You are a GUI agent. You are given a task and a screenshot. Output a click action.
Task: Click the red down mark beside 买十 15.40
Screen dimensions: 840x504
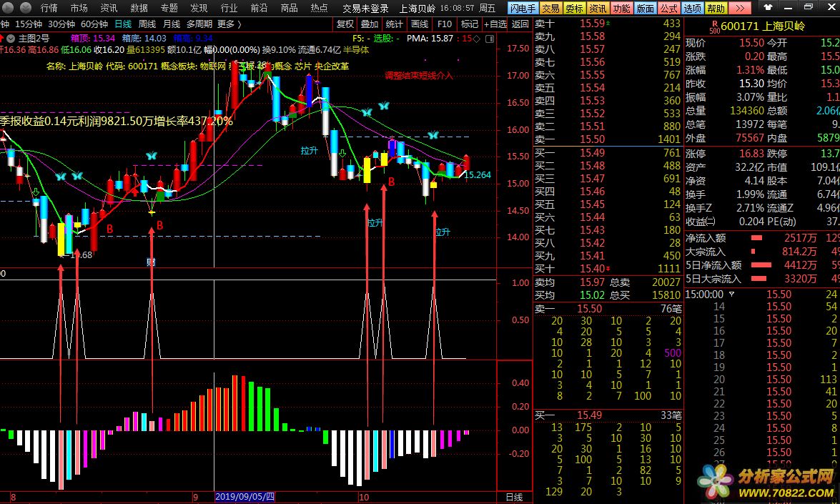click(608, 269)
